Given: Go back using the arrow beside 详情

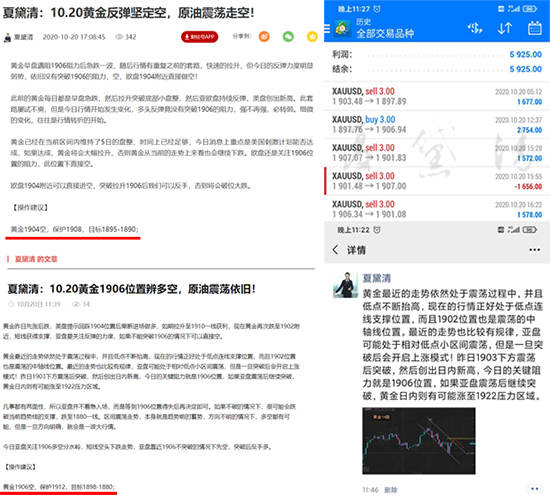Looking at the screenshot, I should click(336, 250).
